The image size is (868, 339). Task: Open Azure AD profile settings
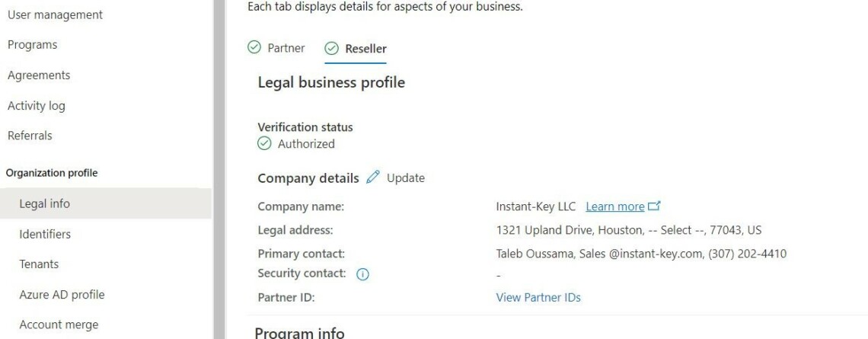(62, 295)
